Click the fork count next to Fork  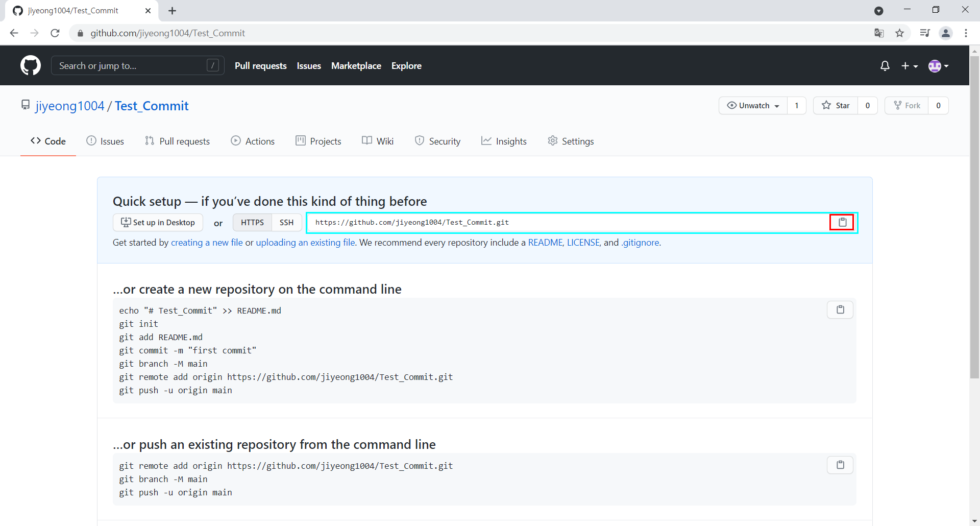coord(938,105)
